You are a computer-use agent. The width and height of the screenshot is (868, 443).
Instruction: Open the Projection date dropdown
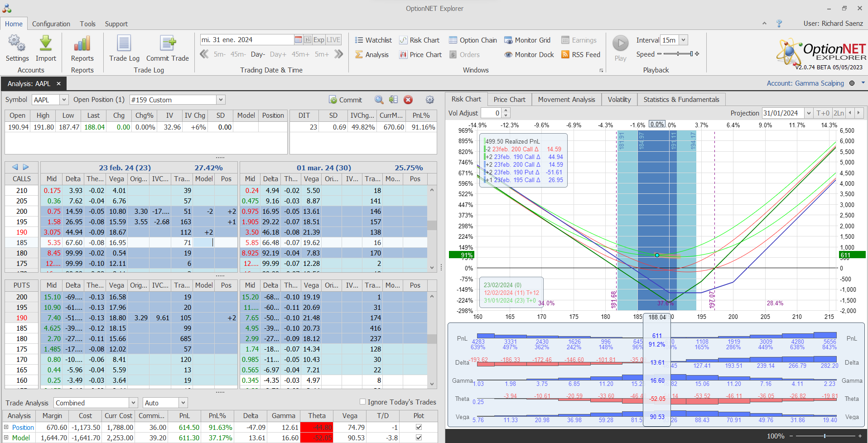coord(808,113)
